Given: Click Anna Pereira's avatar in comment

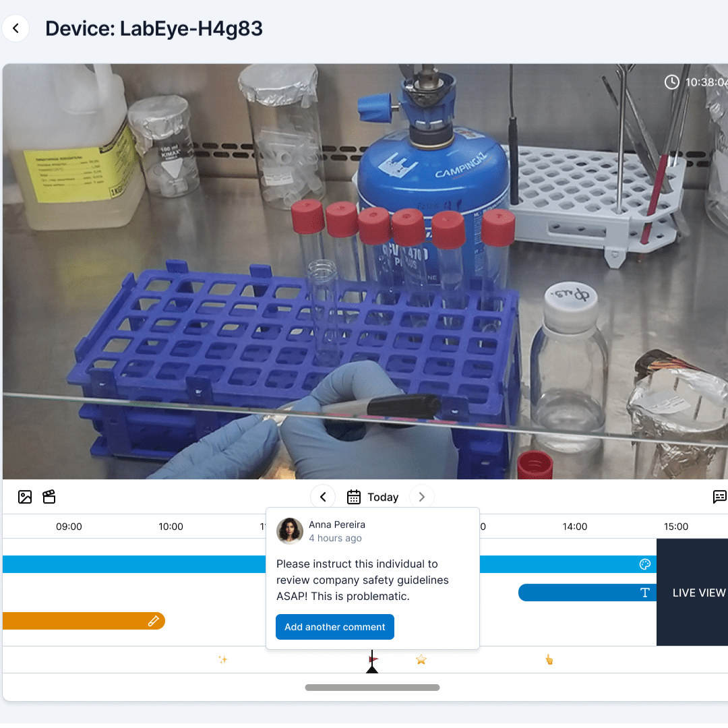Looking at the screenshot, I should click(290, 531).
